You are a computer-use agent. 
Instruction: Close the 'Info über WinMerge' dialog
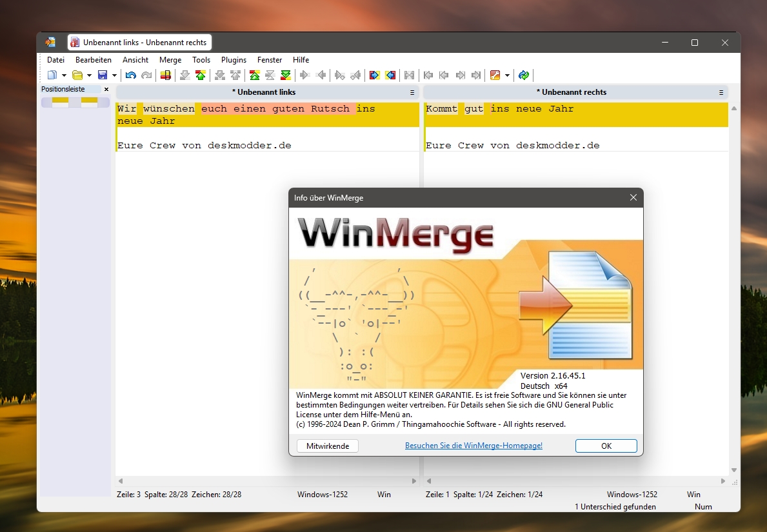(633, 197)
